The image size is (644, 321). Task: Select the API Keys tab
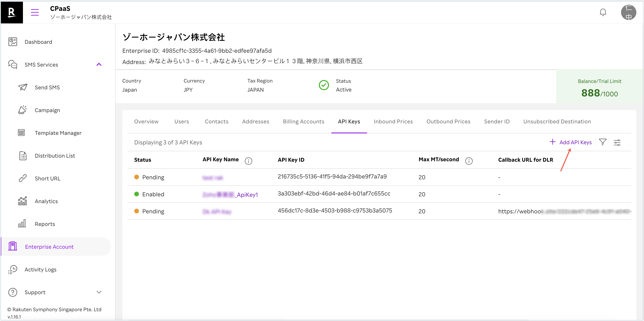pos(349,121)
